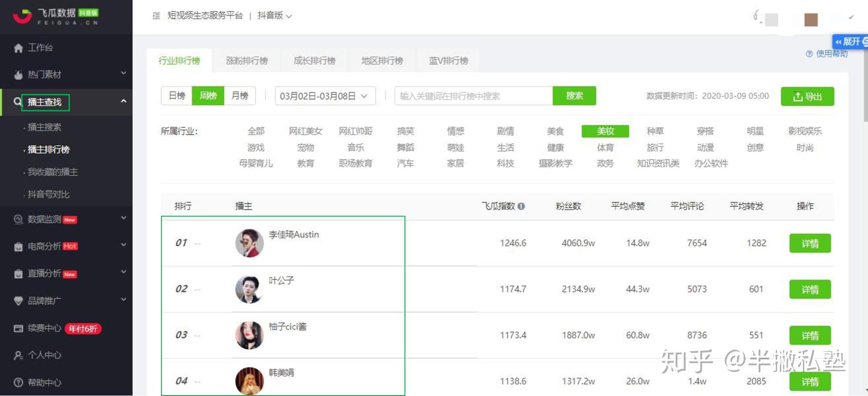Click the 续费中心 card icon
This screenshot has width=868, height=396.
coord(18,328)
